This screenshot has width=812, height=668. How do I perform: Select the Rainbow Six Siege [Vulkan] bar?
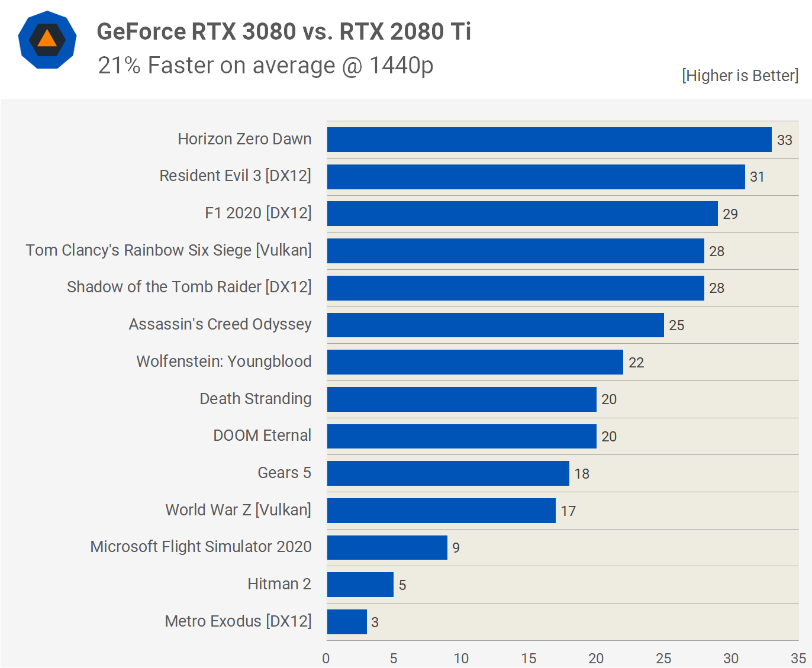pyautogui.click(x=515, y=251)
